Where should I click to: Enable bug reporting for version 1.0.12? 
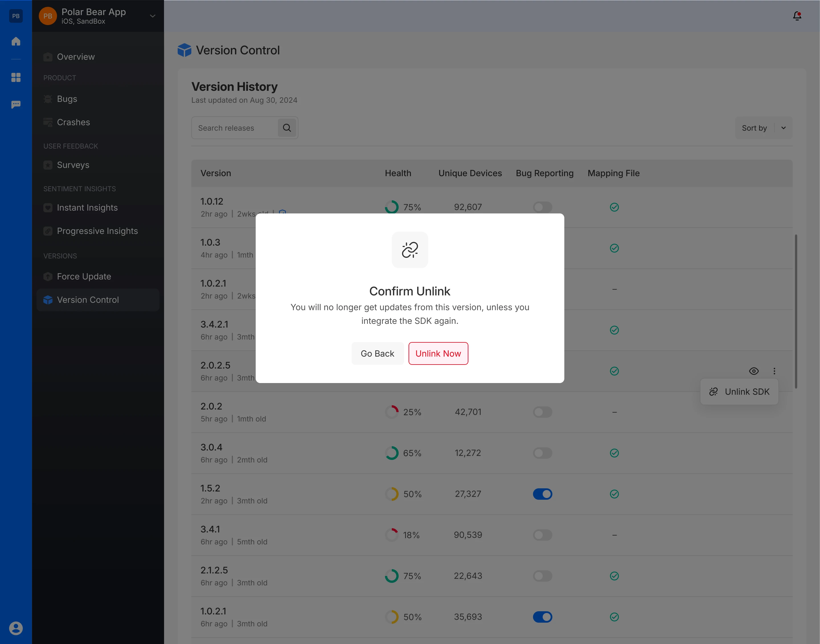(542, 207)
